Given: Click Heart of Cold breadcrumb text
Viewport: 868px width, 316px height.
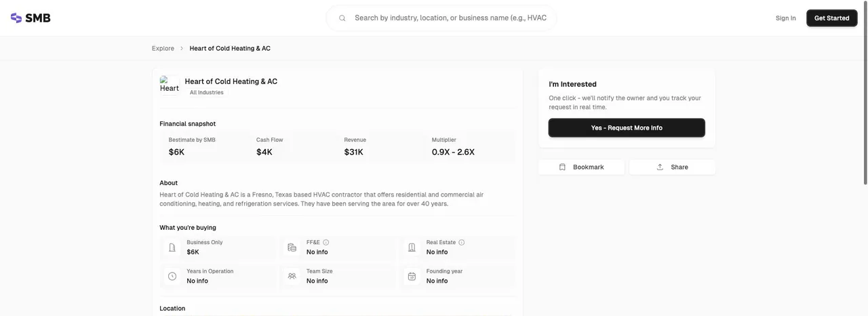Looking at the screenshot, I should click(x=230, y=48).
